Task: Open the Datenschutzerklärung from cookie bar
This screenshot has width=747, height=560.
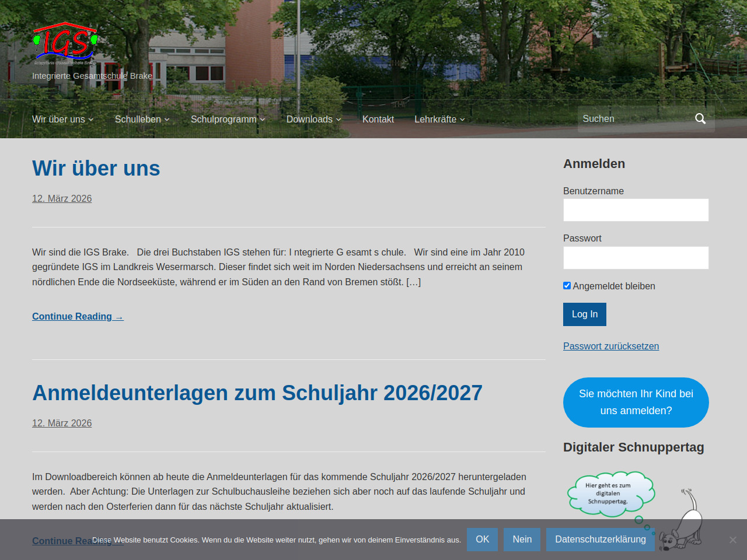Action: (x=600, y=540)
